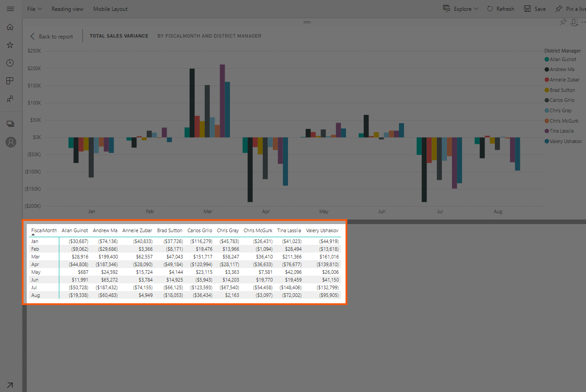Select Valery Ushakov from District Manager legend
Screen dimensions: 586x392
point(563,141)
